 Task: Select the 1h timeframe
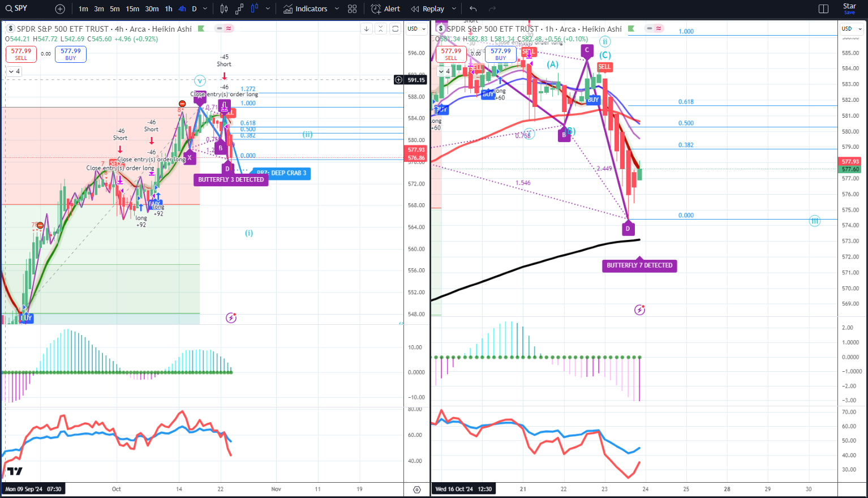pos(169,9)
